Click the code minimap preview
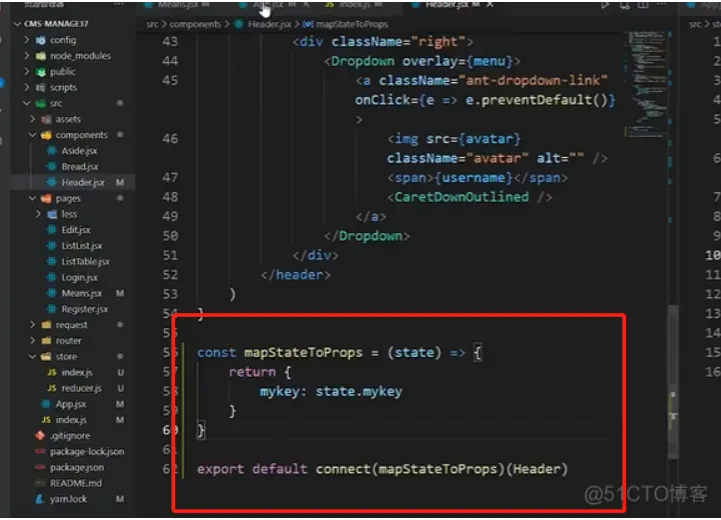This screenshot has width=721, height=520. coord(647,84)
